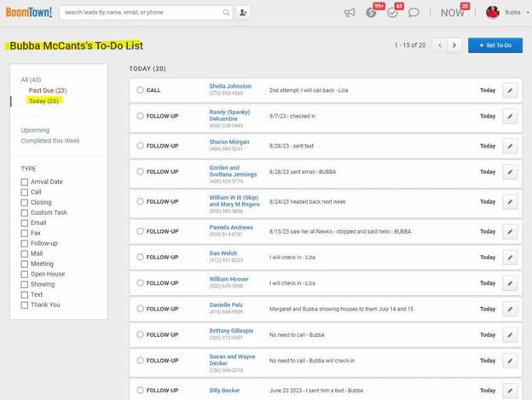The image size is (532, 400).
Task: Click the Set To-Do button
Action: pyautogui.click(x=495, y=45)
